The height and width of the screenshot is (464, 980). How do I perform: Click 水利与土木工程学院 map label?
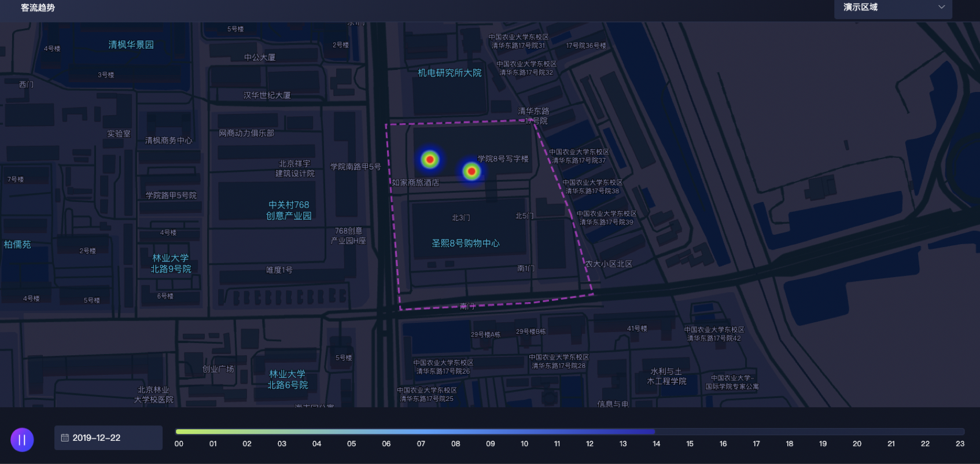(x=666, y=376)
